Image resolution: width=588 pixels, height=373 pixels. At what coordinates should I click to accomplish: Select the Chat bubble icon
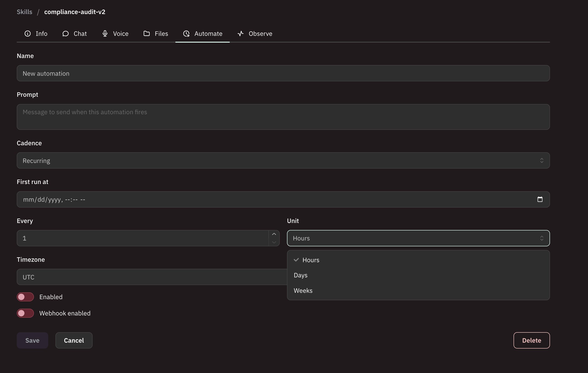coord(65,34)
